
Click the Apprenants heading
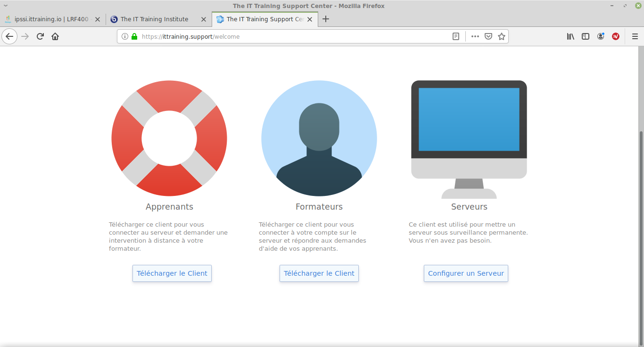click(169, 207)
